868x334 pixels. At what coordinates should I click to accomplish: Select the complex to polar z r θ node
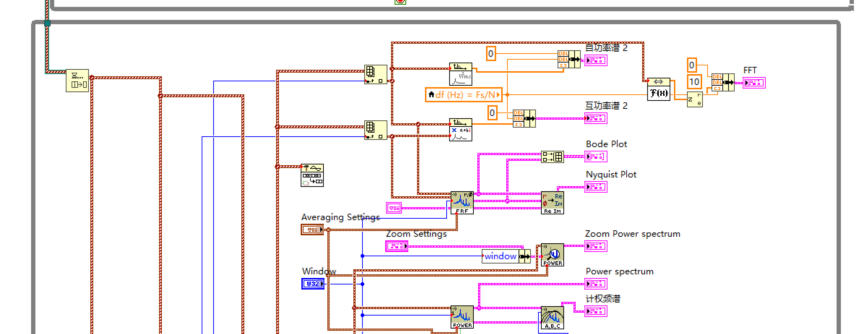695,99
